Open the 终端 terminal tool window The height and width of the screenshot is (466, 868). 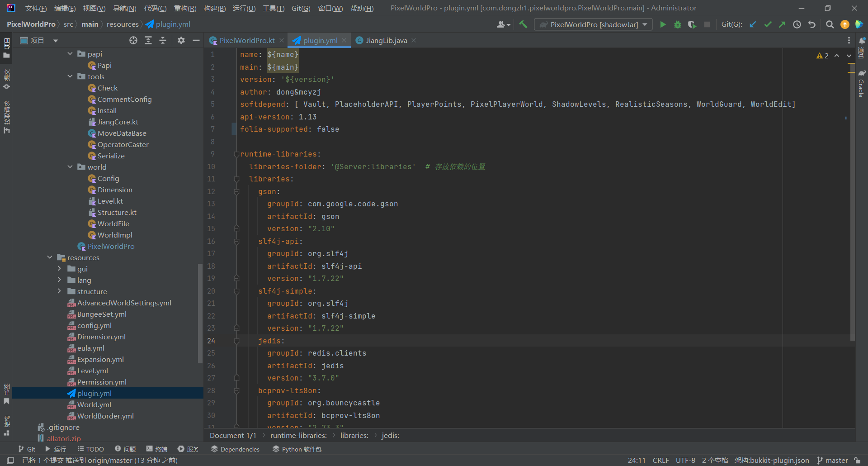coord(157,449)
